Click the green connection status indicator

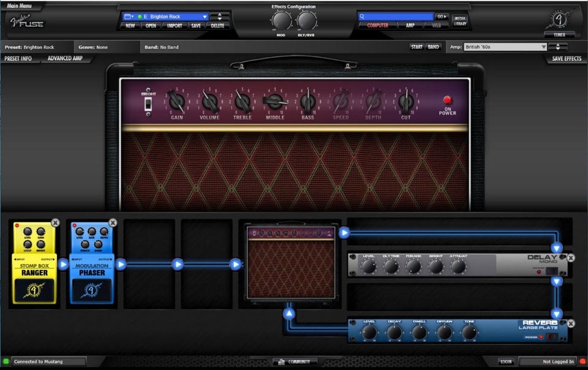pos(6,361)
